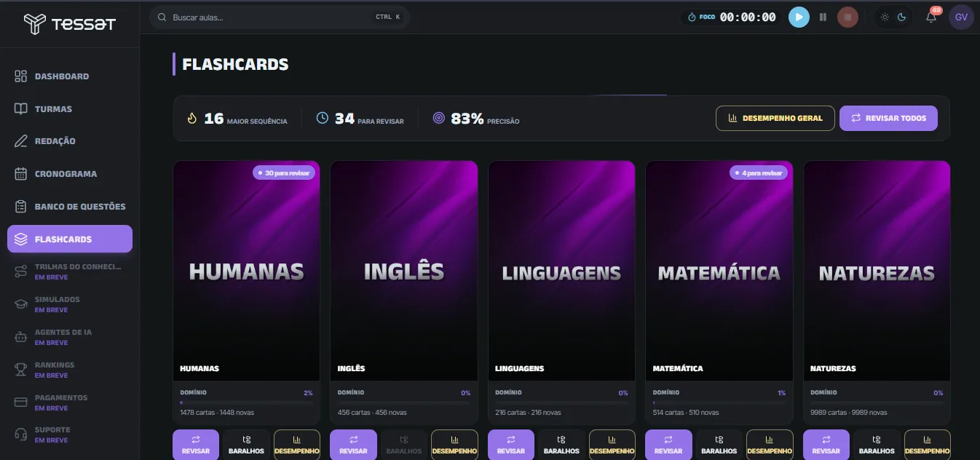Image resolution: width=980 pixels, height=460 pixels.
Task: Click the 83% precisão value
Action: 467,118
